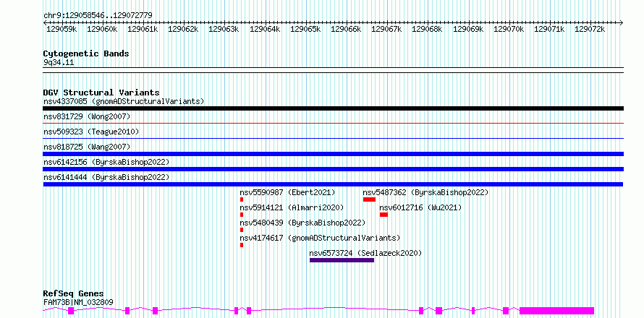Select the DGV Structural Variants track heading
Image resolution: width=644 pixels, height=318 pixels.
pyautogui.click(x=101, y=93)
